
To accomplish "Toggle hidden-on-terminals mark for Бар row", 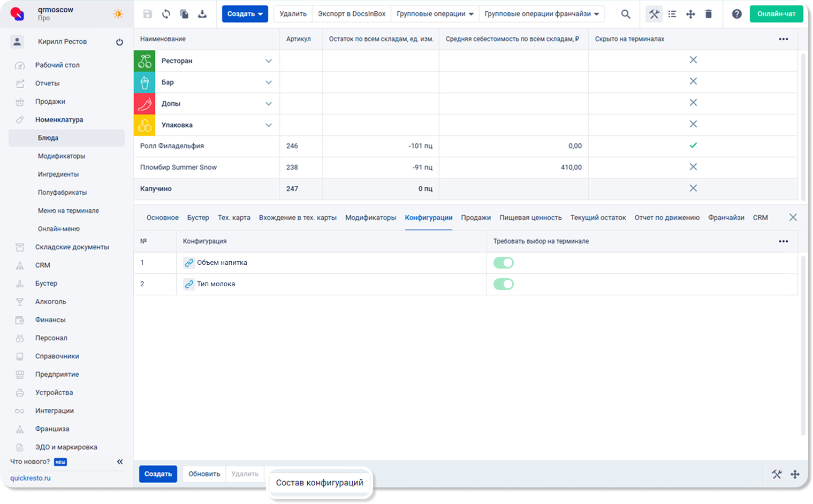I will [x=693, y=81].
